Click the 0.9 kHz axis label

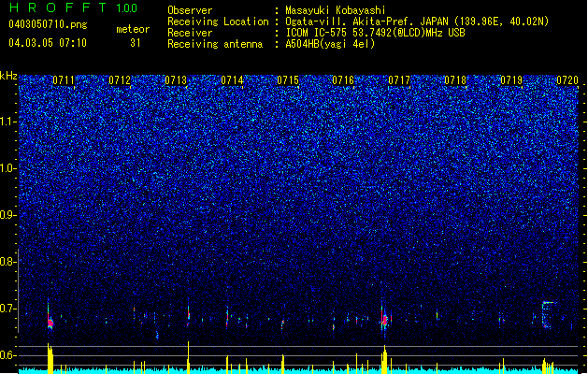click(x=8, y=215)
